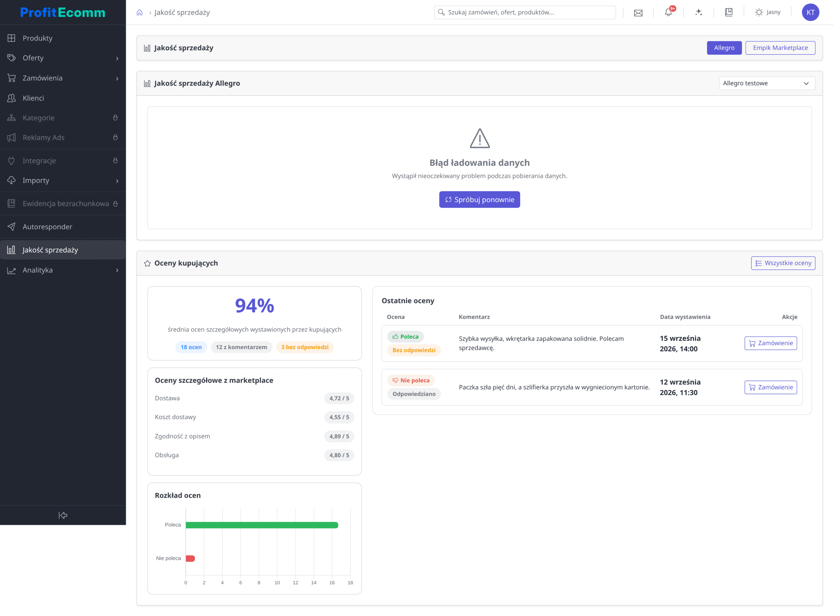The image size is (840, 616).
Task: Open Zamówienie for the 12 września review
Action: click(770, 387)
